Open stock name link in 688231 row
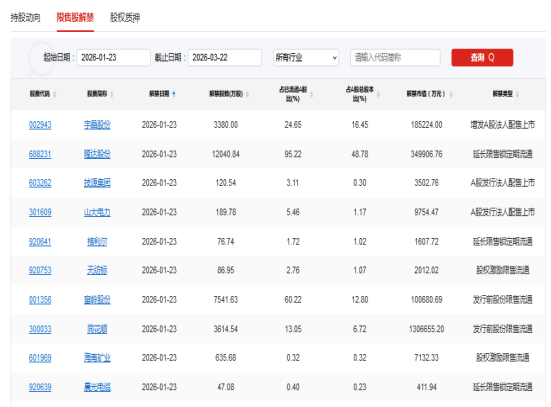551x407 pixels. [x=97, y=154]
